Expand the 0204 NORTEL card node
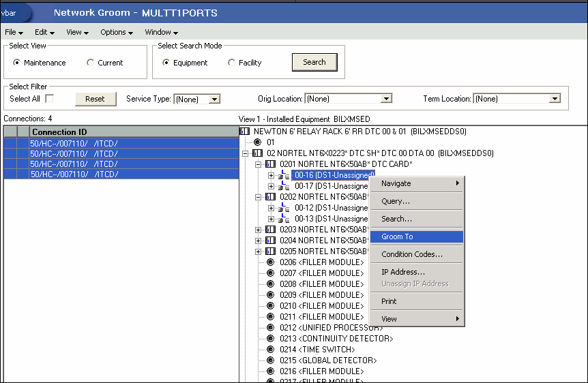 (258, 241)
